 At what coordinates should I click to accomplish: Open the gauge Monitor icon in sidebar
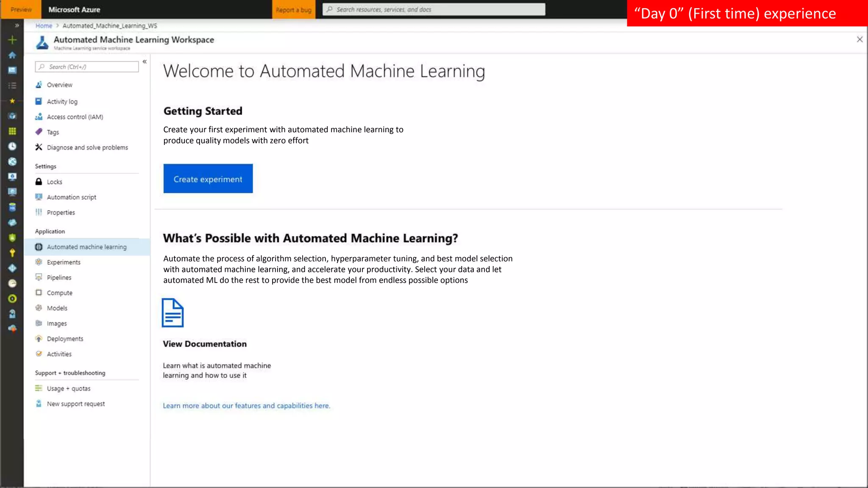pos(12,283)
